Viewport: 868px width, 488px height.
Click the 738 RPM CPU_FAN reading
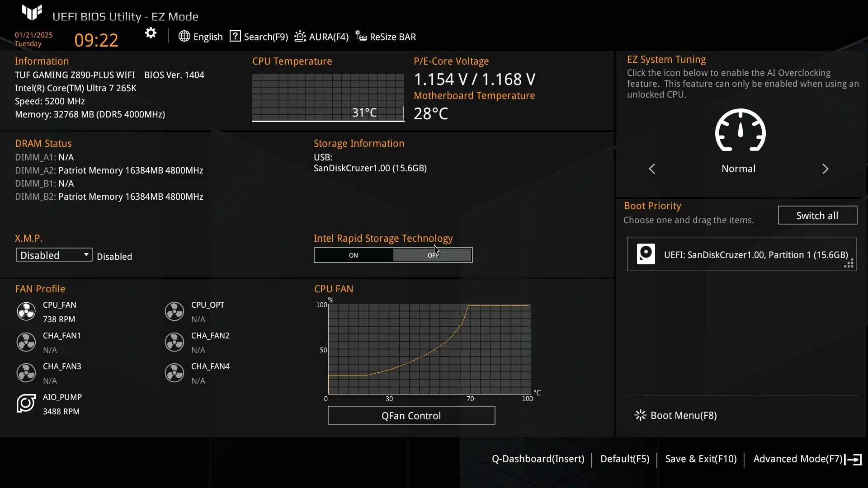[59, 319]
